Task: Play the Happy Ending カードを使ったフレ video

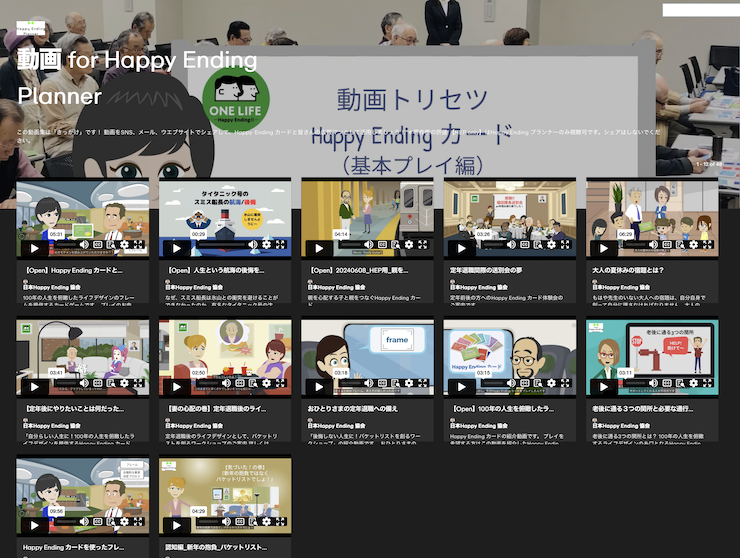Action: [34, 525]
